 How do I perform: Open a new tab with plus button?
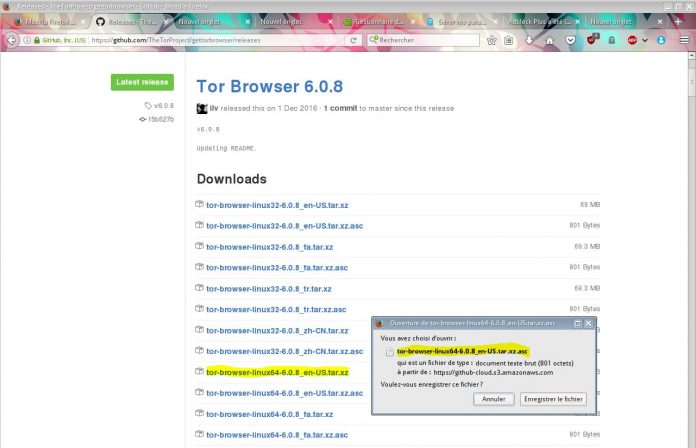pyautogui.click(x=678, y=21)
